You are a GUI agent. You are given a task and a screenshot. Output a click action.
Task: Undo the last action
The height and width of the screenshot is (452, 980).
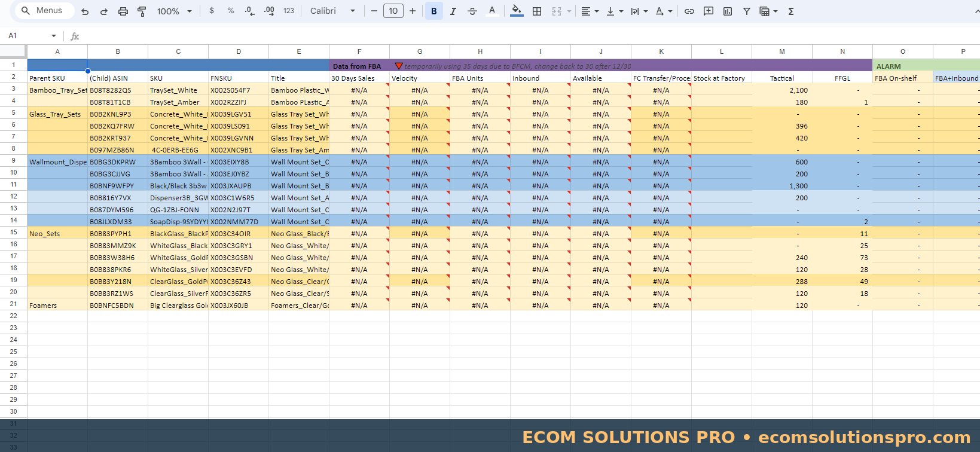[x=85, y=11]
